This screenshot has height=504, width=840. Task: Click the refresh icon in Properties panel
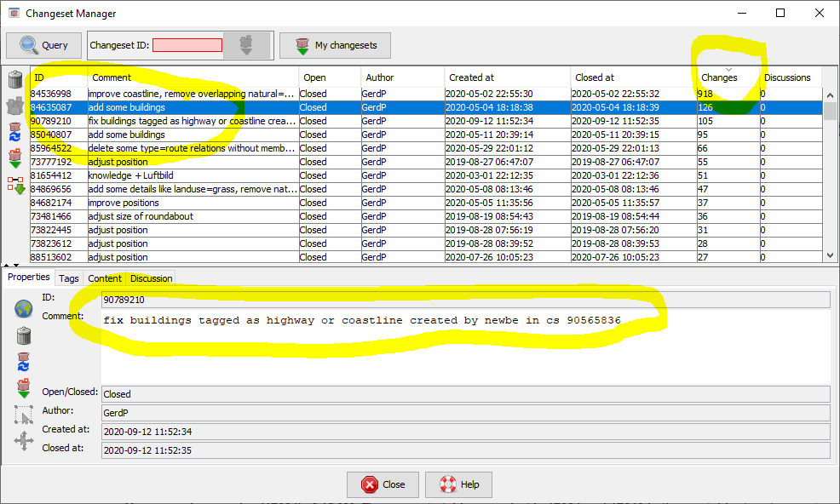tap(24, 362)
